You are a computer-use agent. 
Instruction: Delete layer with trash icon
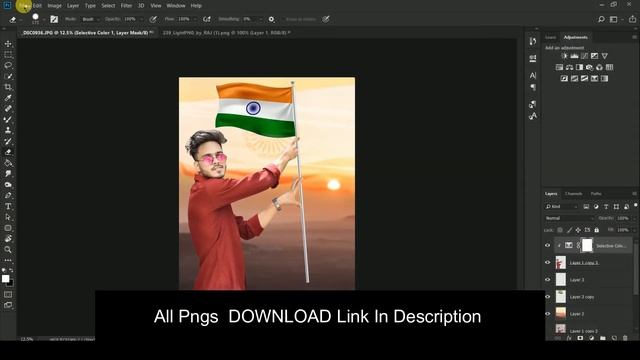point(625,338)
